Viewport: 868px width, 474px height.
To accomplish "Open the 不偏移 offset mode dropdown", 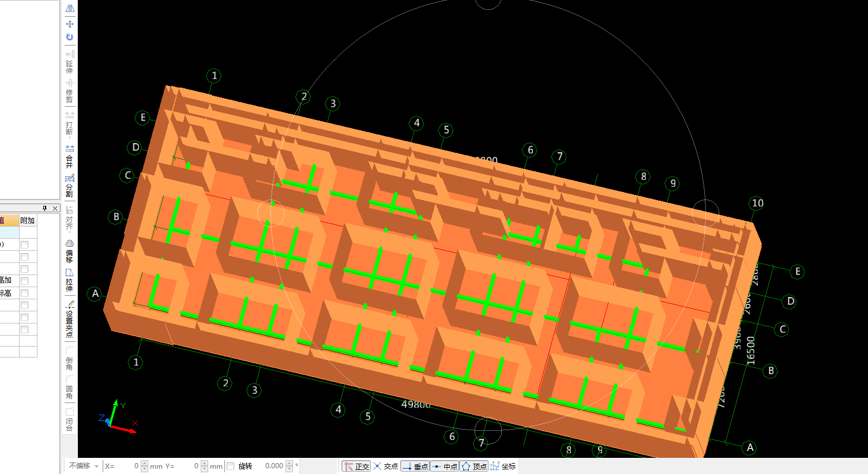I will [84, 466].
